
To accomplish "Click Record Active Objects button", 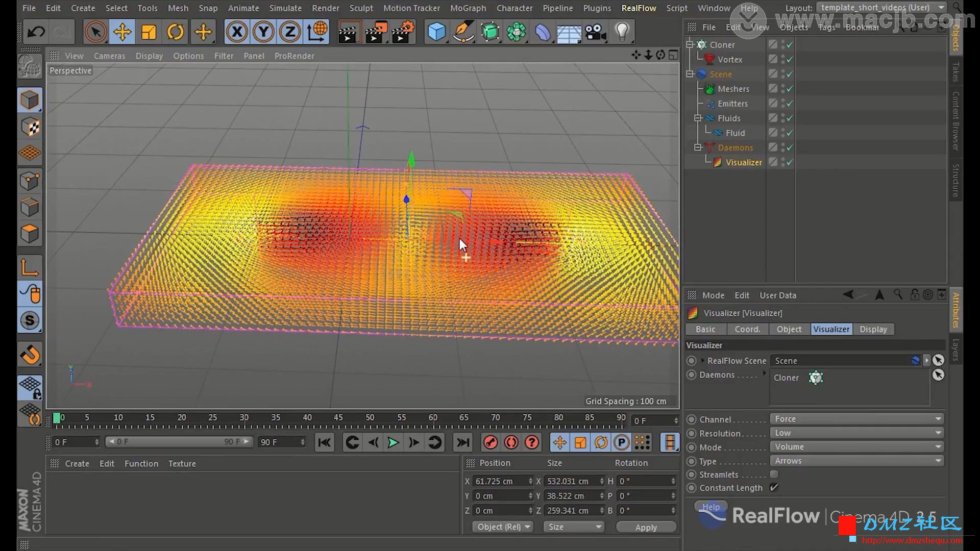I will [x=491, y=443].
